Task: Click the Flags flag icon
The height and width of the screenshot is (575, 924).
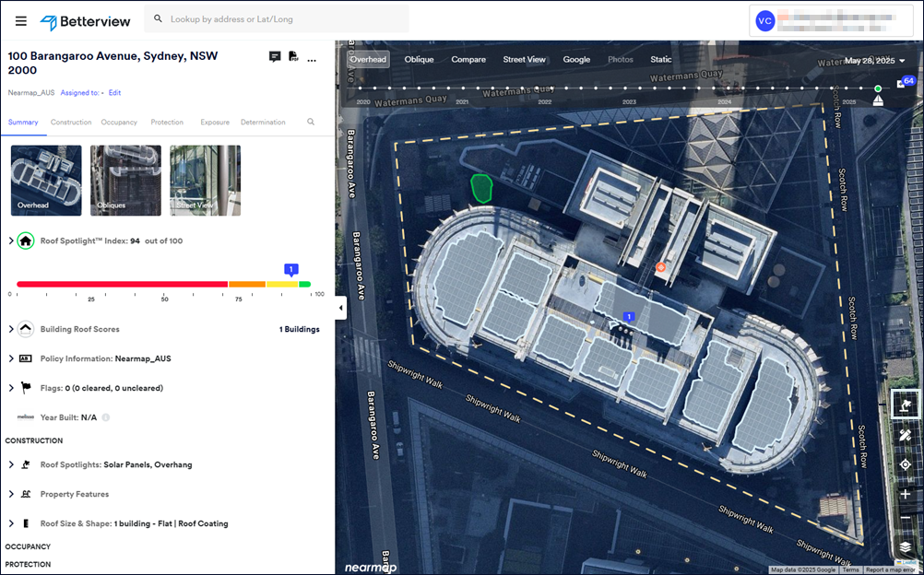Action: click(26, 388)
